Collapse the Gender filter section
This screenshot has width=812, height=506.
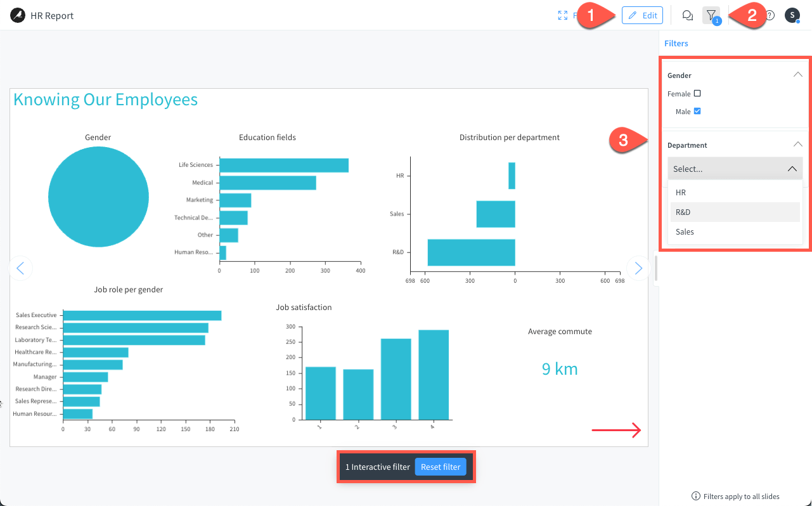(797, 75)
